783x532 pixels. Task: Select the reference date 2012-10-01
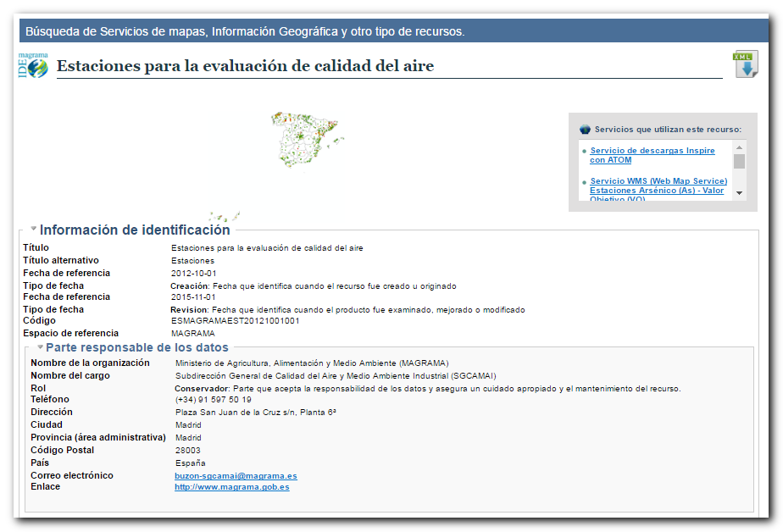(x=194, y=274)
